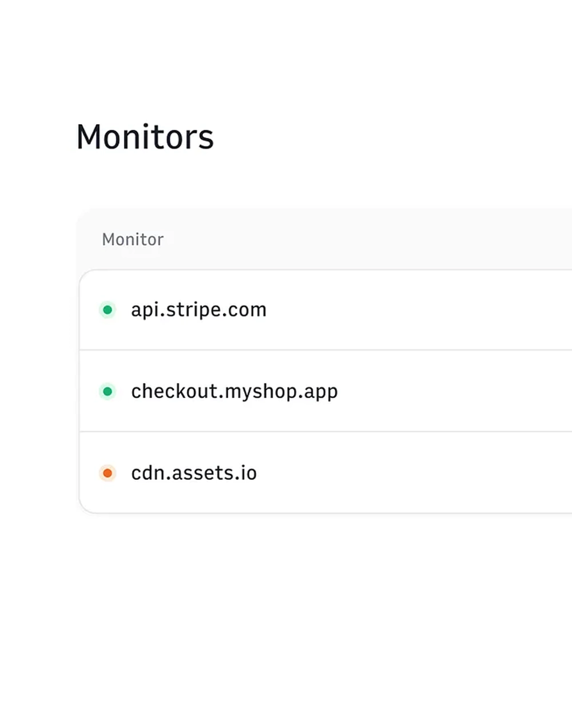Click green status dot beside checkout.myshop.app

tap(107, 392)
